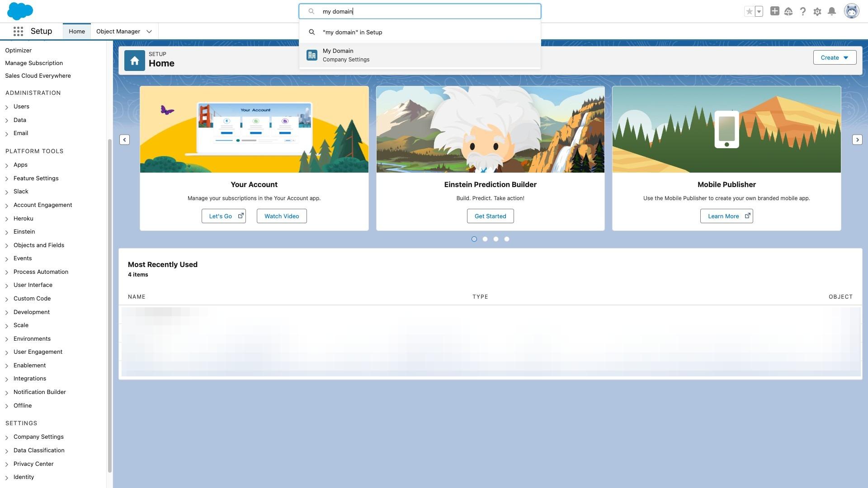Click the Salesforce cloud logo

tap(20, 11)
